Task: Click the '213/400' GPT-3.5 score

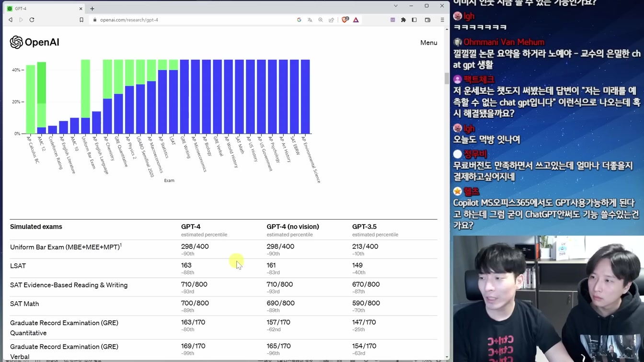Action: pyautogui.click(x=365, y=247)
